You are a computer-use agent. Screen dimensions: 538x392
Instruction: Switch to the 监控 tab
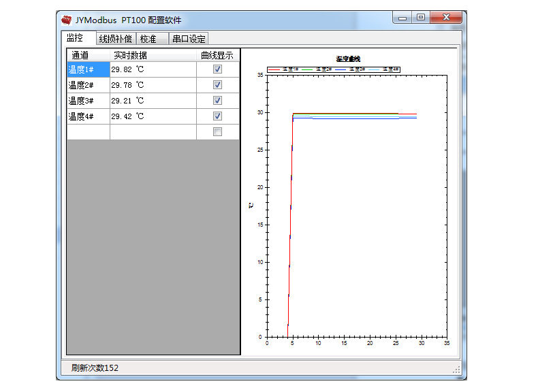[x=75, y=38]
